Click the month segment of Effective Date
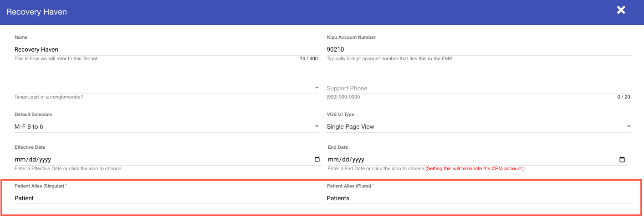The width and height of the screenshot is (644, 219). 19,160
